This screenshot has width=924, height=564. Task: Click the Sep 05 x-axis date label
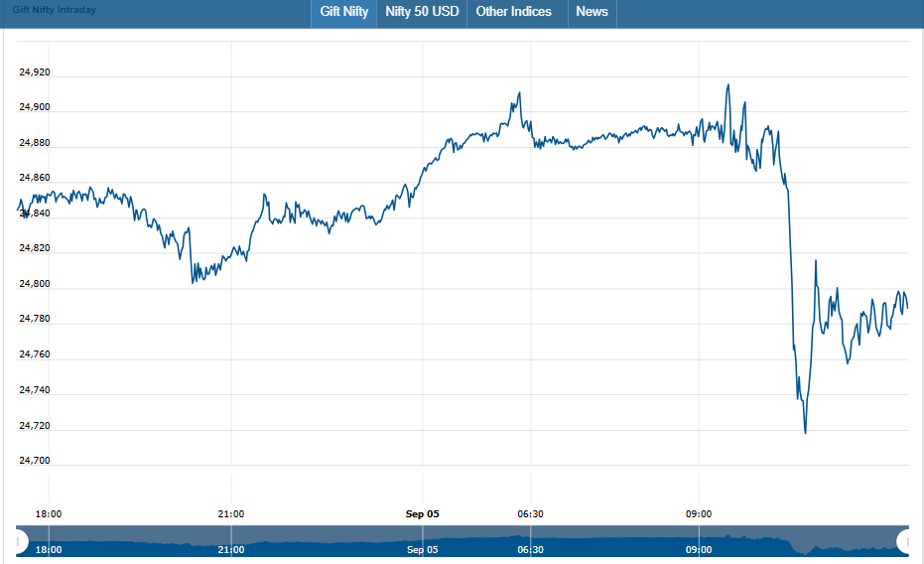[x=422, y=513]
